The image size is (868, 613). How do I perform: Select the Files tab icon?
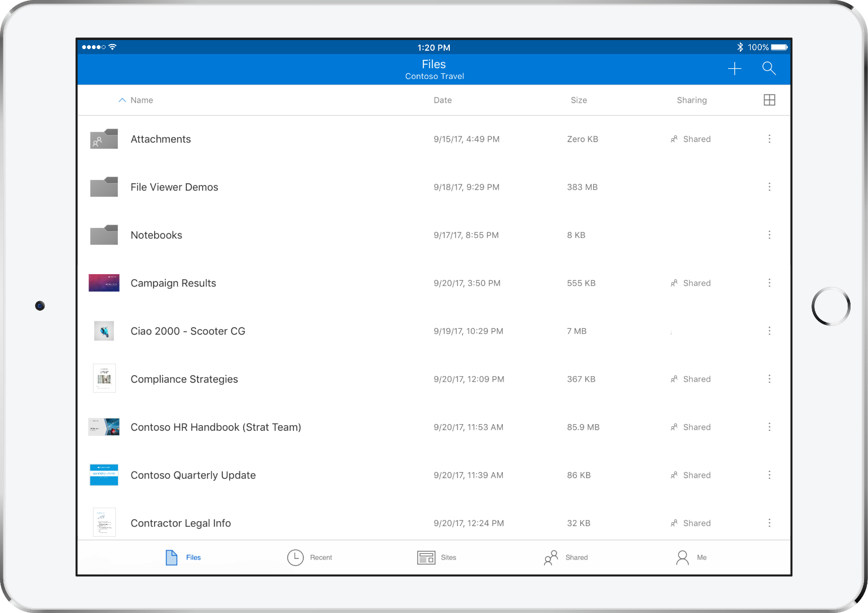[172, 558]
